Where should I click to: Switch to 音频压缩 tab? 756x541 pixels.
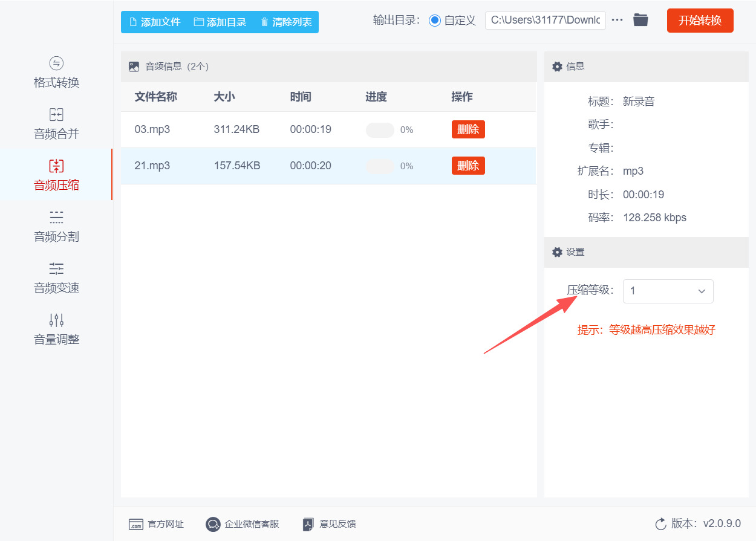click(56, 175)
